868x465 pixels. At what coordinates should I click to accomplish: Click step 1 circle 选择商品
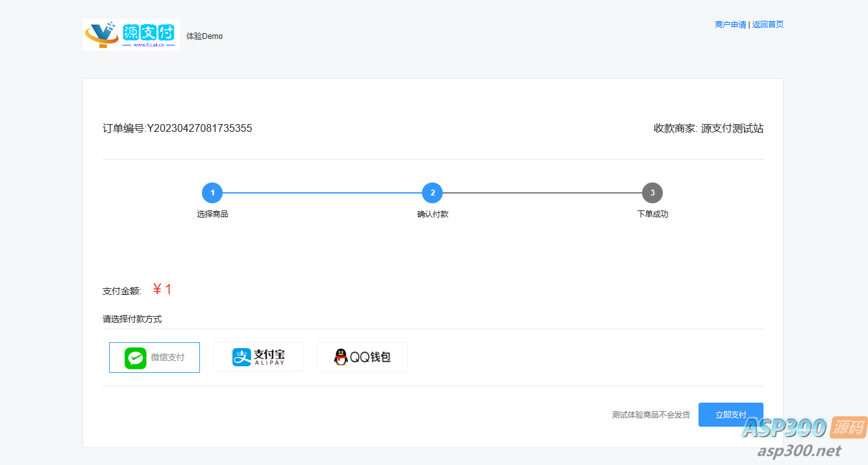[x=212, y=193]
